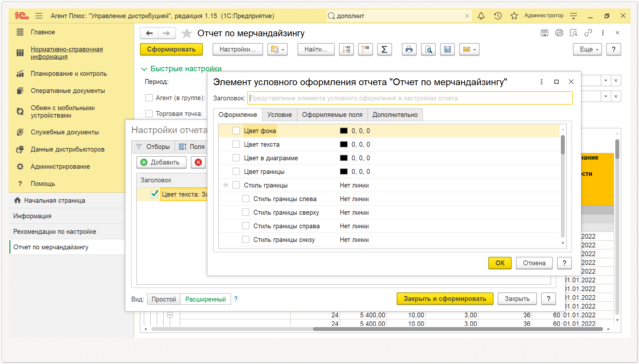Collapse the Быстрые настройки section
The image size is (639, 364).
pyautogui.click(x=144, y=69)
